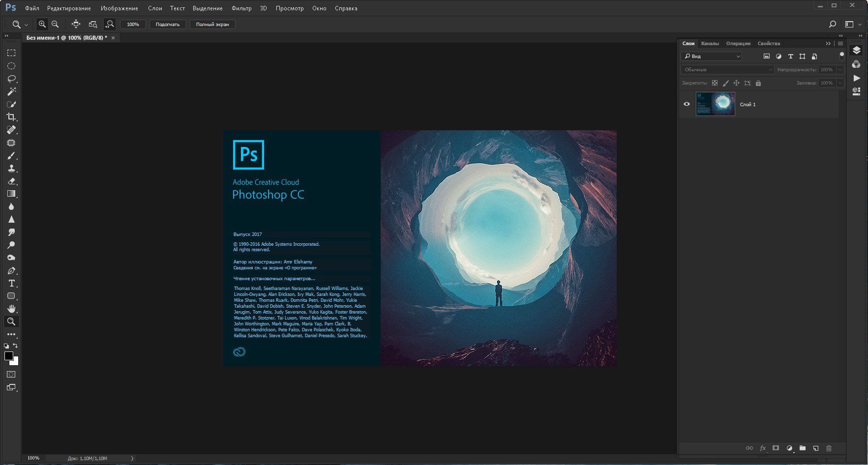Select the Eraser tool
Screen dimensions: 868x465
pos(11,181)
